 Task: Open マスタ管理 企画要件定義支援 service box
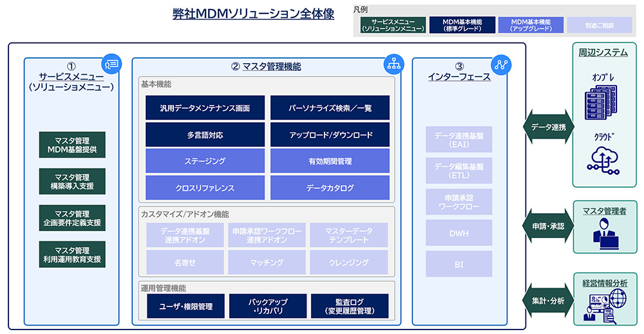pos(72,218)
